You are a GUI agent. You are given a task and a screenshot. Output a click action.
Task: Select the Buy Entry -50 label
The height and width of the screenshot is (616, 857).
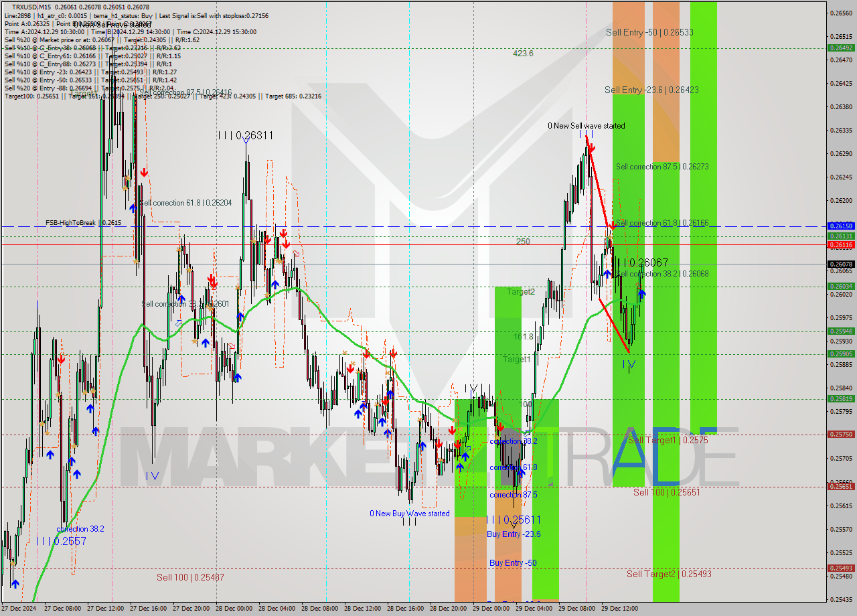(x=513, y=562)
